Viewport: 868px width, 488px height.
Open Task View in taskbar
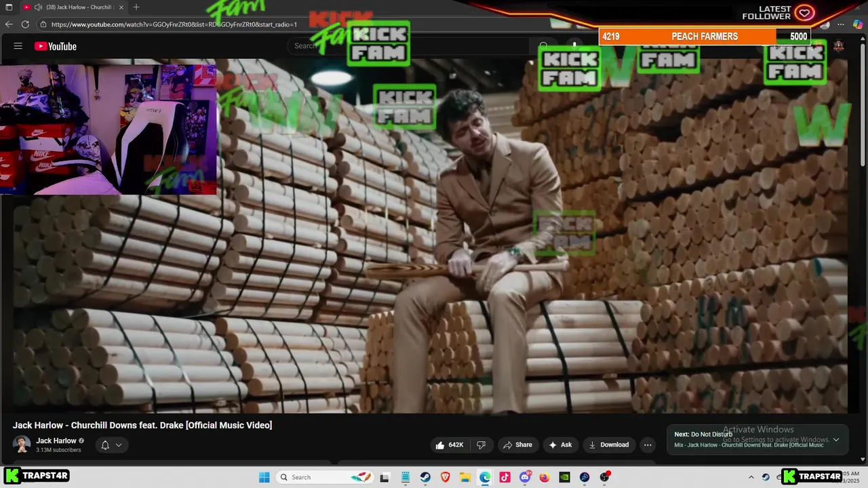384,477
